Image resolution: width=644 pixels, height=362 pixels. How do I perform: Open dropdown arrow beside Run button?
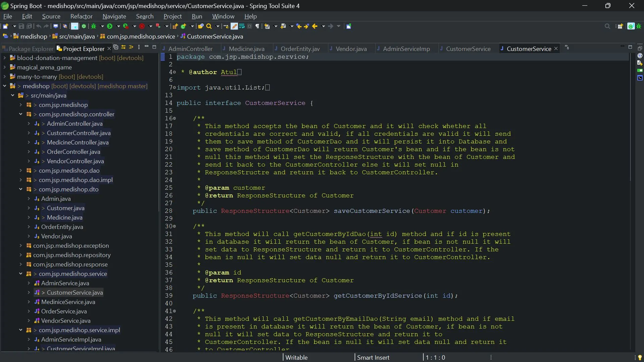118,26
